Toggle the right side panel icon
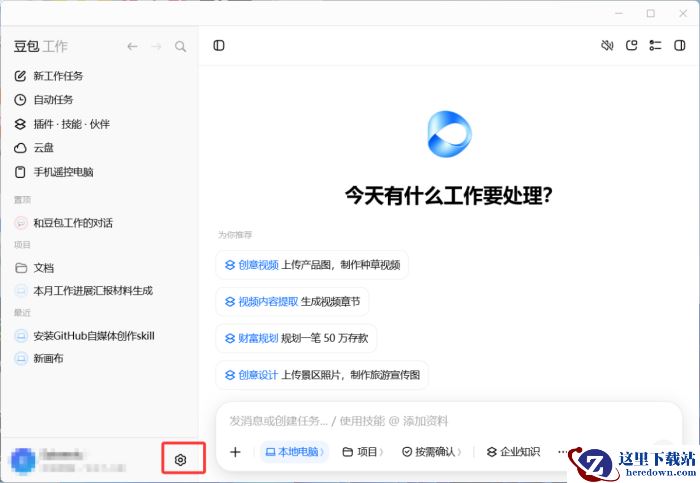Image resolution: width=700 pixels, height=483 pixels. point(679,45)
